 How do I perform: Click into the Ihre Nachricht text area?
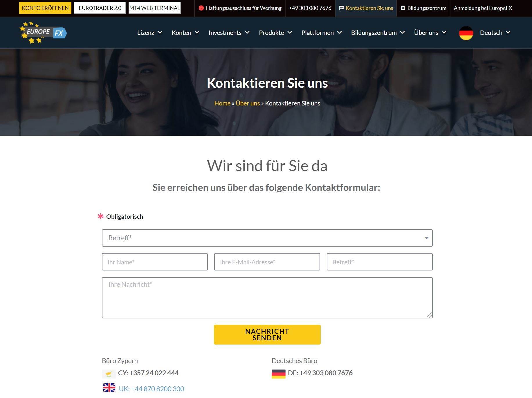[x=267, y=298]
